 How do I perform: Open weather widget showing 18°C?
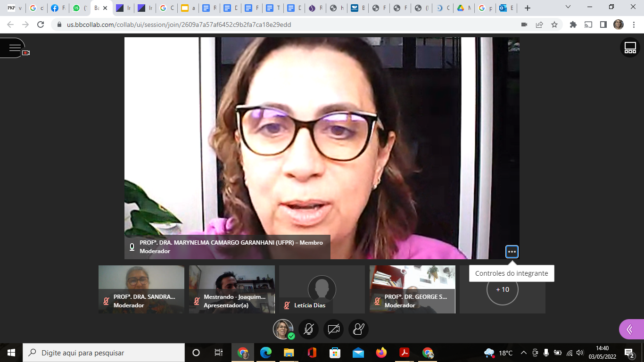pyautogui.click(x=498, y=353)
